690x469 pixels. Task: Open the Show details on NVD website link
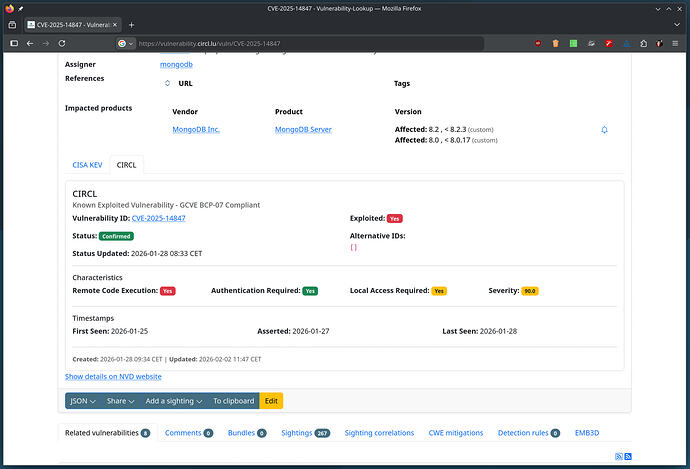113,377
